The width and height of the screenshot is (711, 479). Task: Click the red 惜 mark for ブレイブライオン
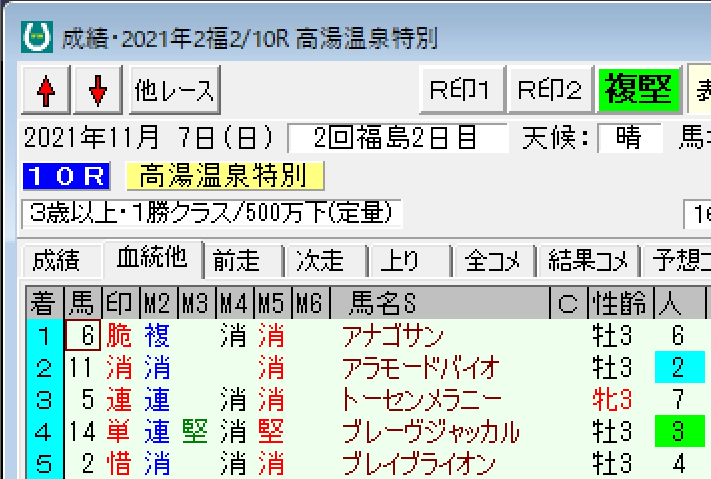[119, 464]
